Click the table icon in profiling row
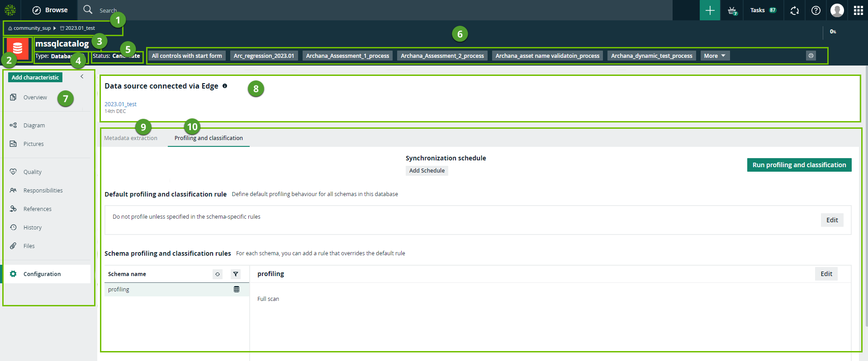868x361 pixels. (236, 290)
